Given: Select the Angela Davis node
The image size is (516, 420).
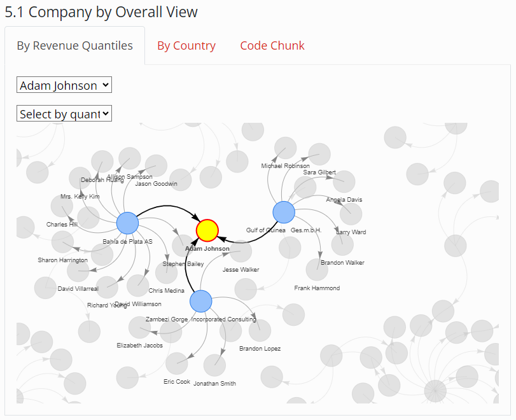Looking at the screenshot, I should [x=344, y=182].
